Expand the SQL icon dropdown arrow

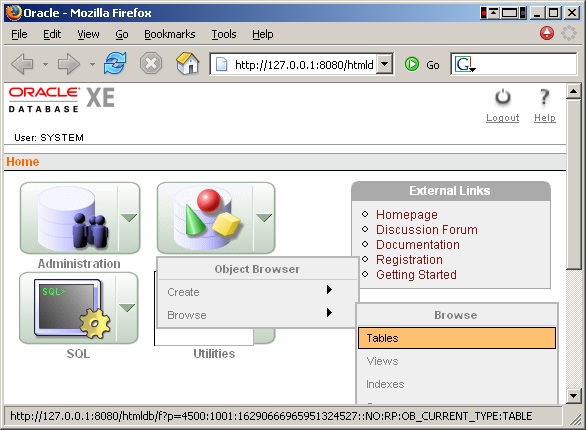coord(127,308)
